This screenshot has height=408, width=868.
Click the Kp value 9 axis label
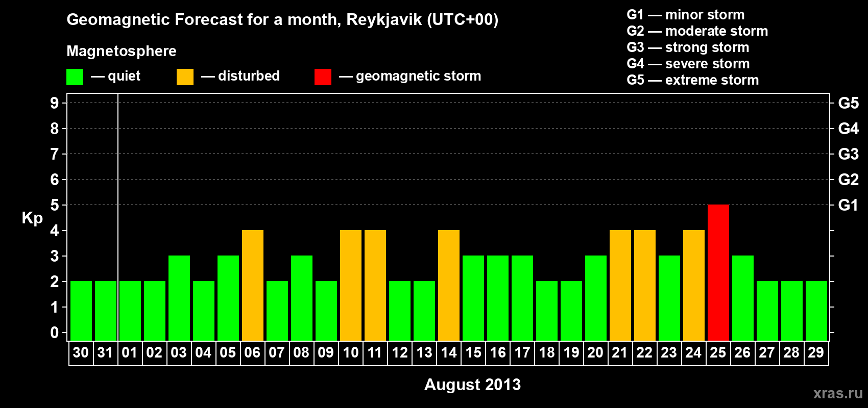[x=55, y=103]
